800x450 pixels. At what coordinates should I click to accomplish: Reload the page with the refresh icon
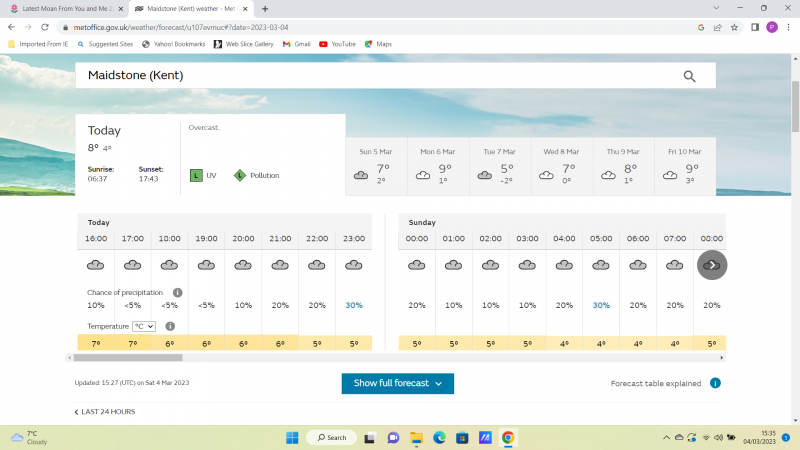45,27
